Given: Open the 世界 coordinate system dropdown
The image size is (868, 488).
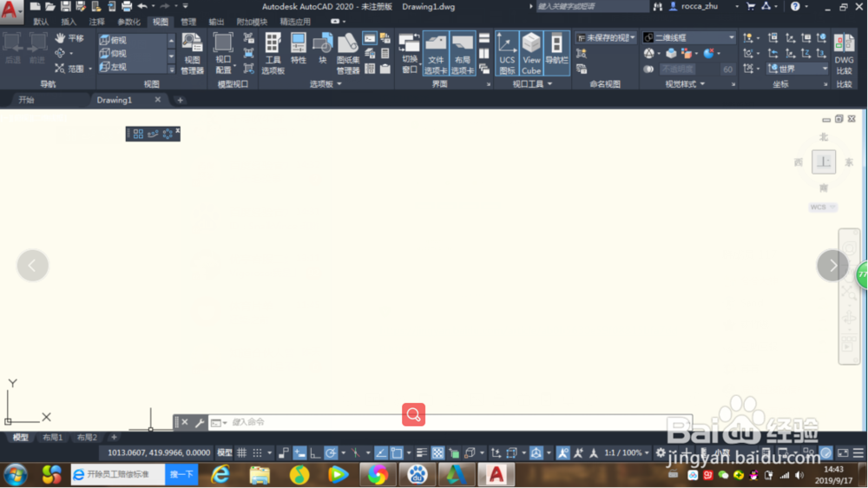Looking at the screenshot, I should tap(798, 69).
